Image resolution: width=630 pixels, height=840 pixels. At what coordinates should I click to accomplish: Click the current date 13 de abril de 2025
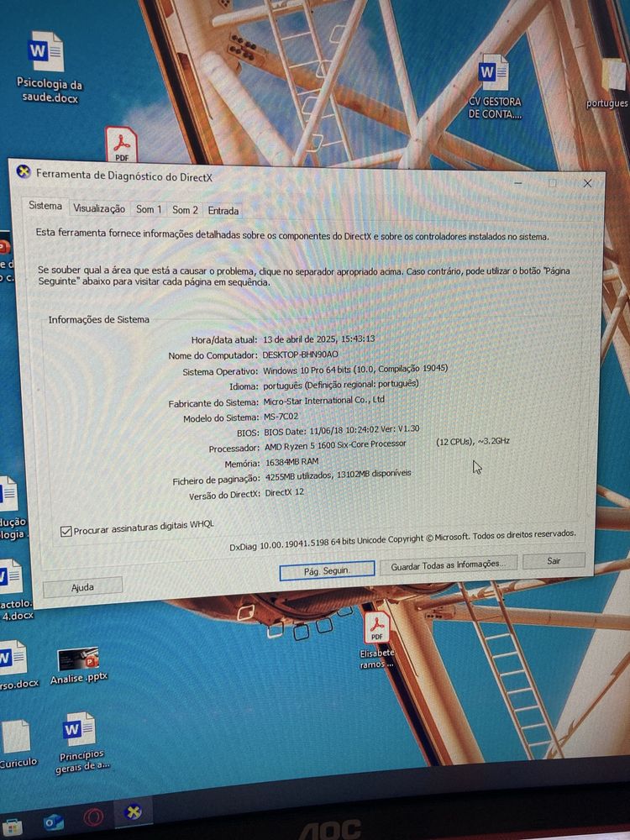318,339
